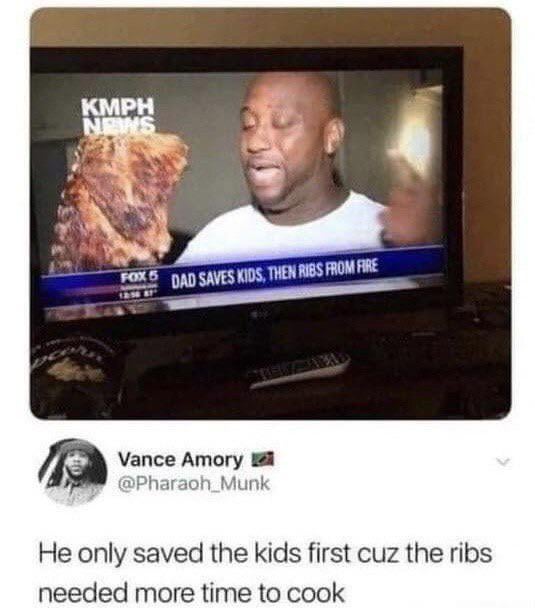
Task: Open the tweet options chevron dropdown
Action: pyautogui.click(x=503, y=462)
